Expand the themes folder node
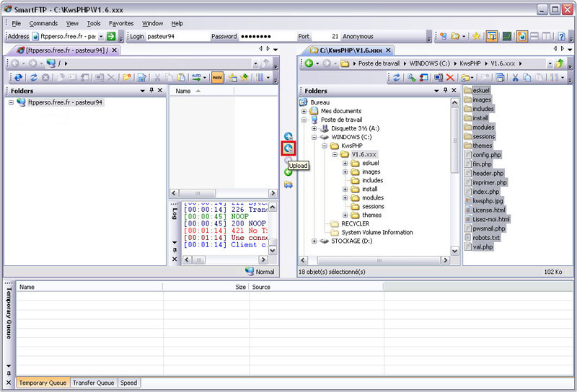 [345, 215]
